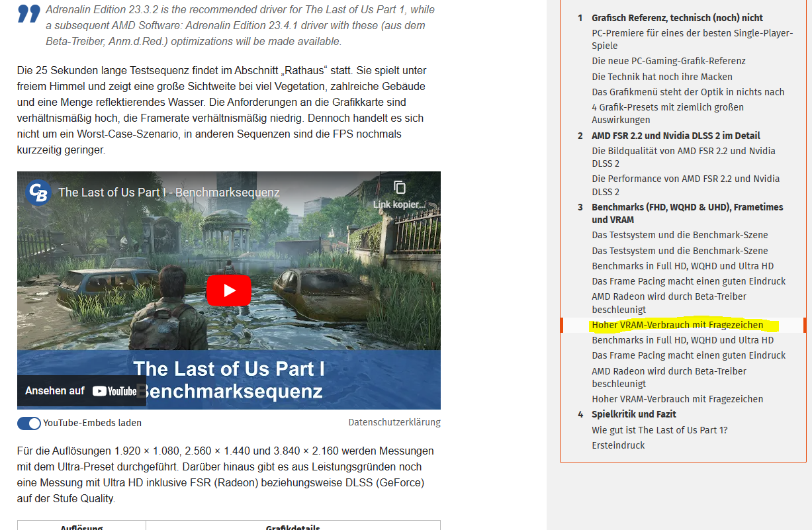Jump to 'AMD FSR 2.2 und Nvidia DLSS 2 im Detail'

tap(676, 136)
